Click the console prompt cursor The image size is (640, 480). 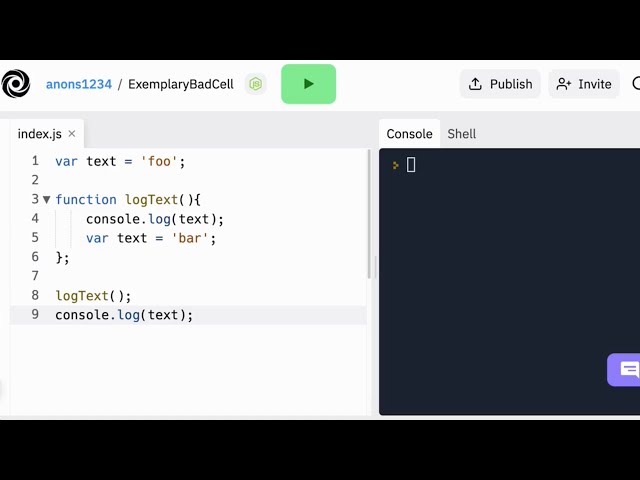coord(411,165)
